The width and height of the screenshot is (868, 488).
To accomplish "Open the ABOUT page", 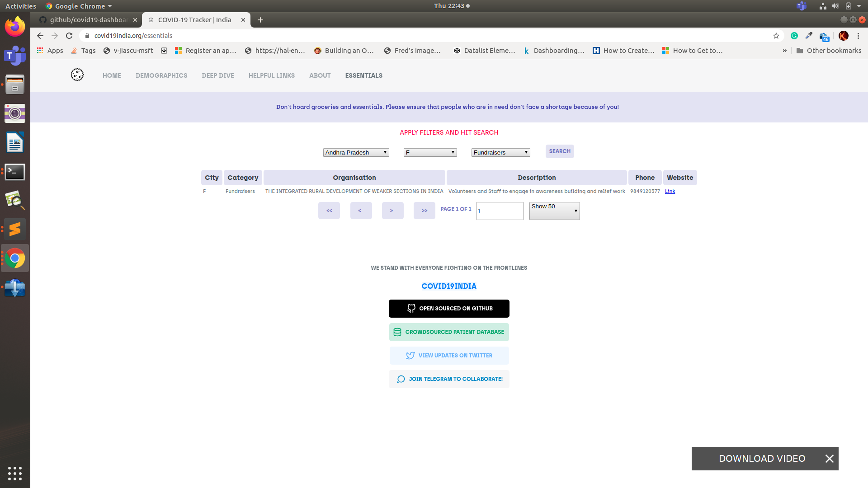I will click(x=320, y=75).
